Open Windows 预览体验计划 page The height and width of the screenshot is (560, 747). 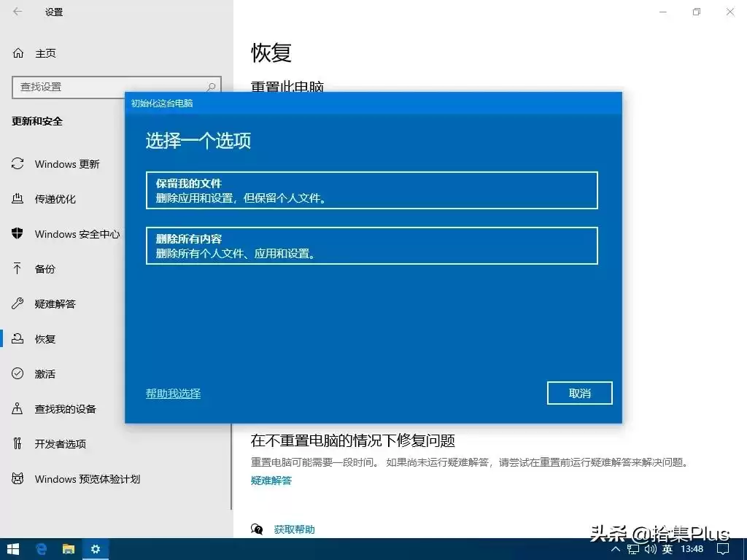point(88,479)
